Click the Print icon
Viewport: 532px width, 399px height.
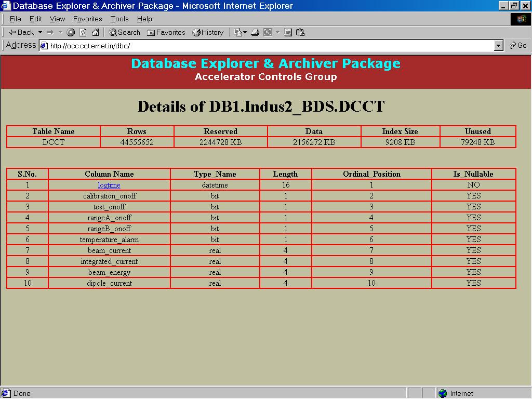click(x=255, y=32)
